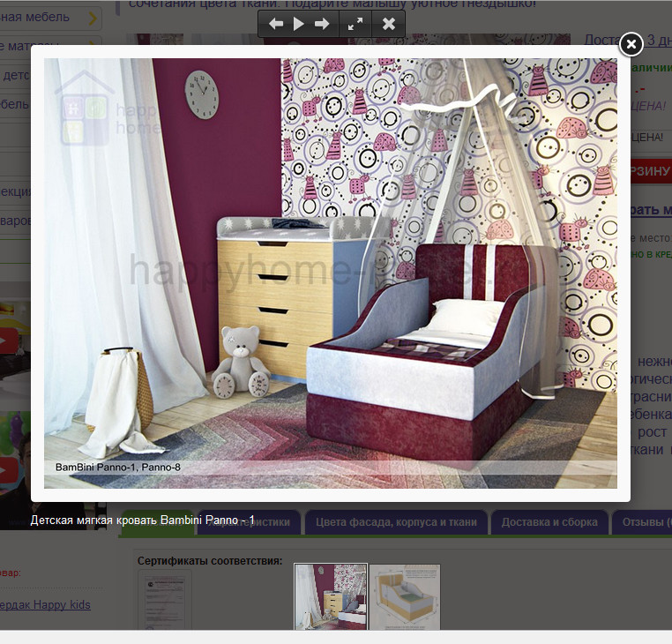Viewport: 672px width, 644px height.
Task: Select the room interior thumbnail
Action: click(330, 595)
